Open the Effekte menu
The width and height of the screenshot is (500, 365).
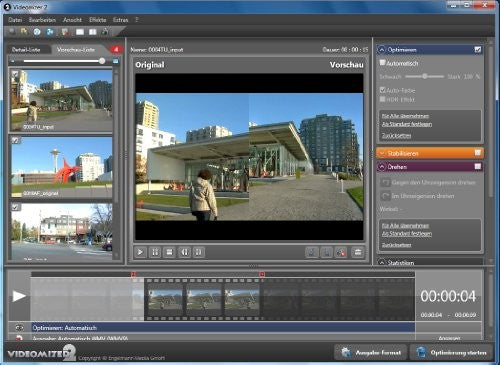pyautogui.click(x=98, y=20)
